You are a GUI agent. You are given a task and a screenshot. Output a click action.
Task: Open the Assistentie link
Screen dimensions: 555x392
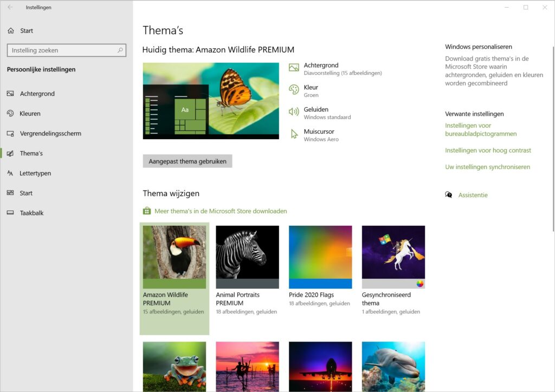pos(473,195)
